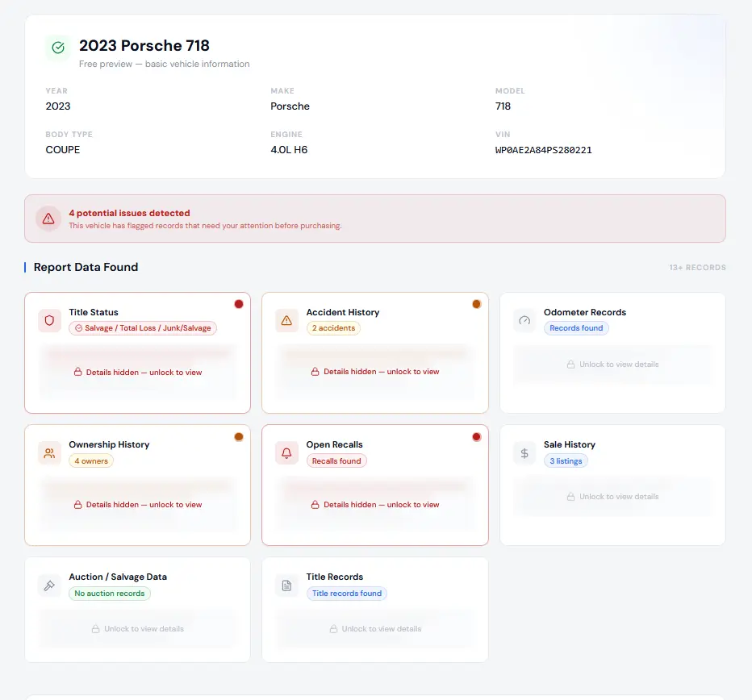Click the 'Title Records' card title
Screen dimensions: 752x700
(335, 577)
